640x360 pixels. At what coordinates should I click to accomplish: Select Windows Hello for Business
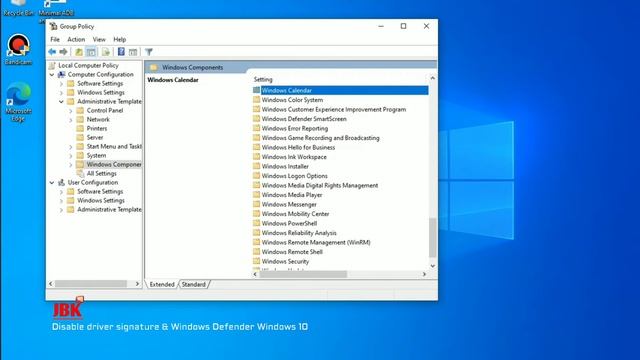(x=298, y=147)
